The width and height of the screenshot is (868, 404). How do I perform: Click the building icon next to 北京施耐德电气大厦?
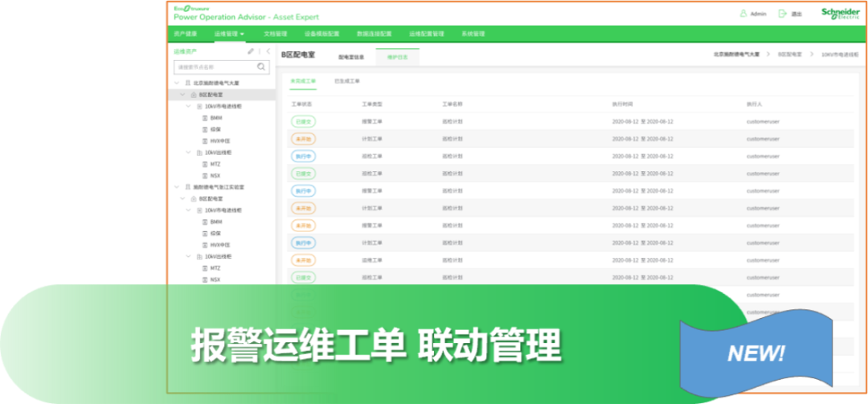click(x=187, y=83)
